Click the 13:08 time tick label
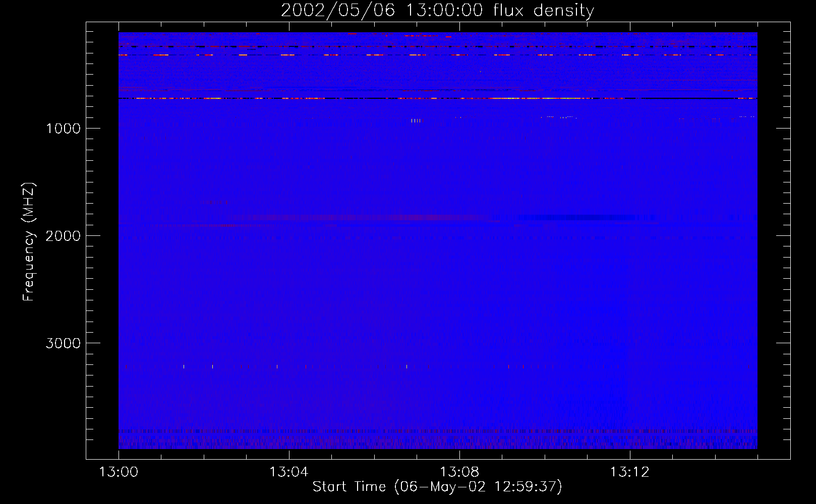Screen dimensions: 816x504 pos(459,472)
